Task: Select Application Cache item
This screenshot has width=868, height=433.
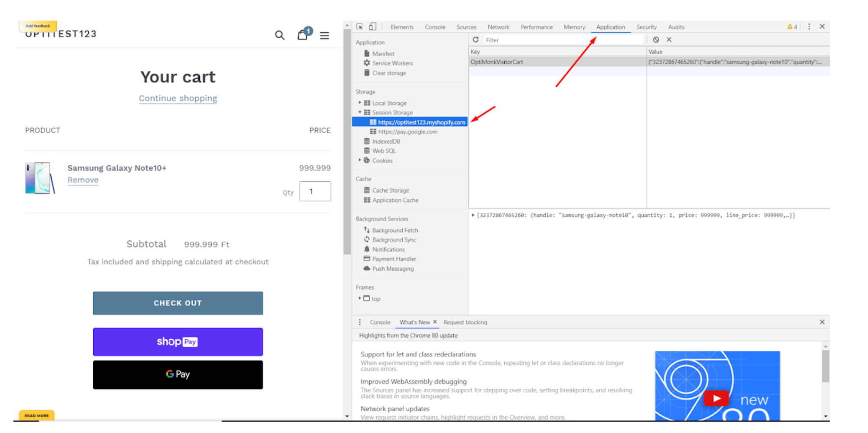Action: click(395, 200)
